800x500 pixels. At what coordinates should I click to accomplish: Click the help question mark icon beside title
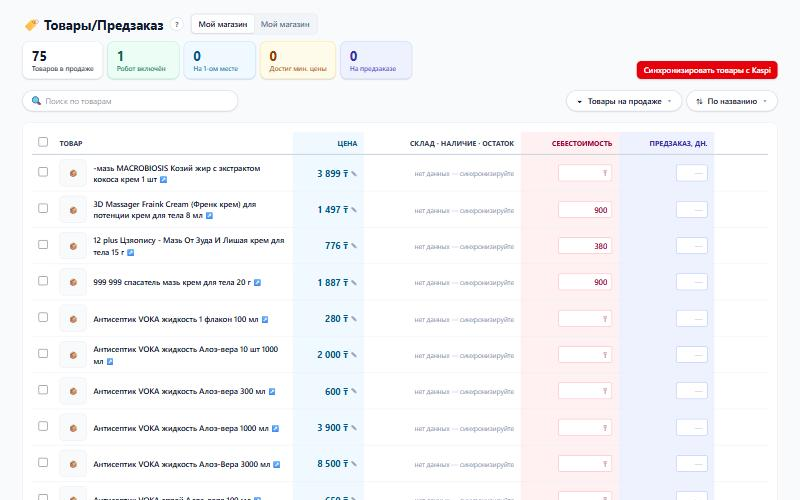click(177, 24)
